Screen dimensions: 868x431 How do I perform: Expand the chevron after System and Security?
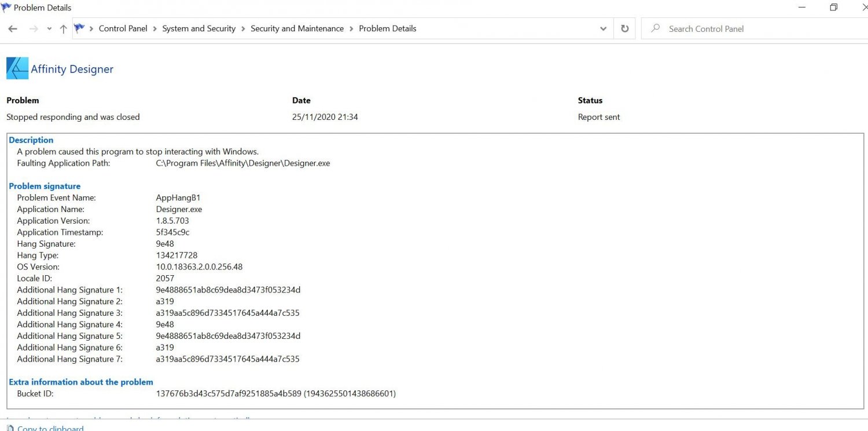click(x=243, y=28)
